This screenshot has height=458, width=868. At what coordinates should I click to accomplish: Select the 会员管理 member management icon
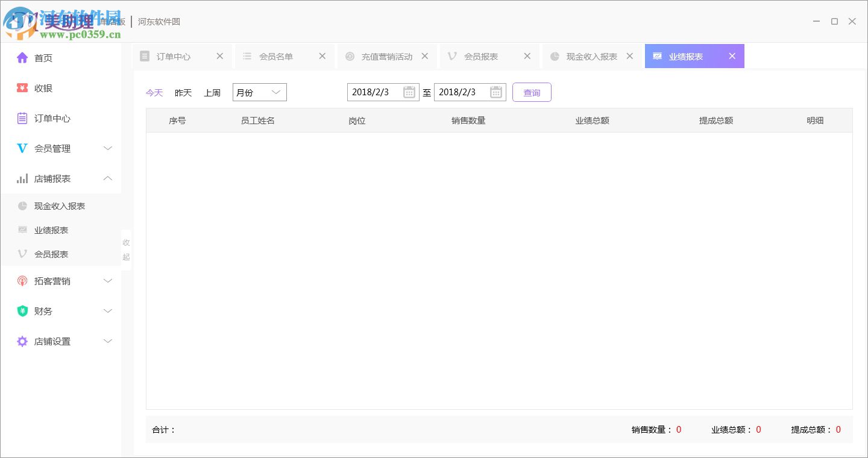[x=22, y=148]
